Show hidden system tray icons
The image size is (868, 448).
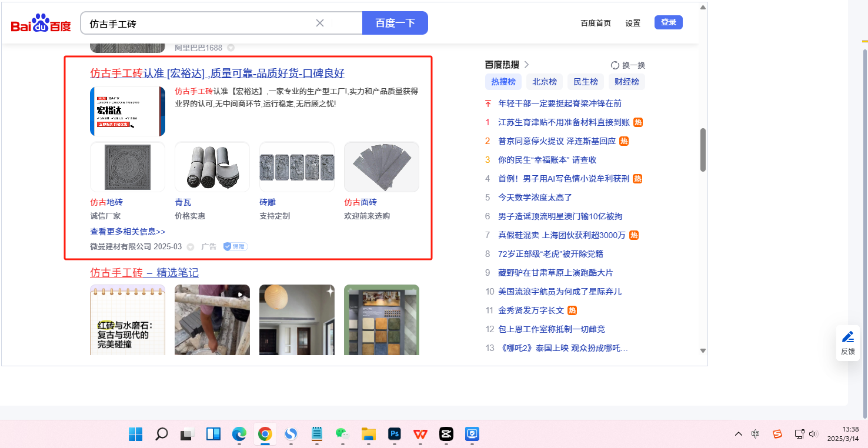click(x=739, y=434)
